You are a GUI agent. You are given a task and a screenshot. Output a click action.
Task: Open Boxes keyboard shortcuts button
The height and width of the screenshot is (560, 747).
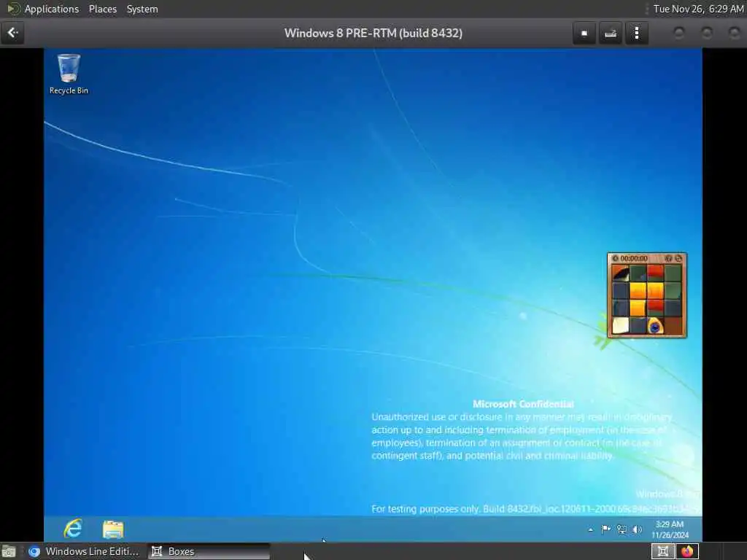611,34
